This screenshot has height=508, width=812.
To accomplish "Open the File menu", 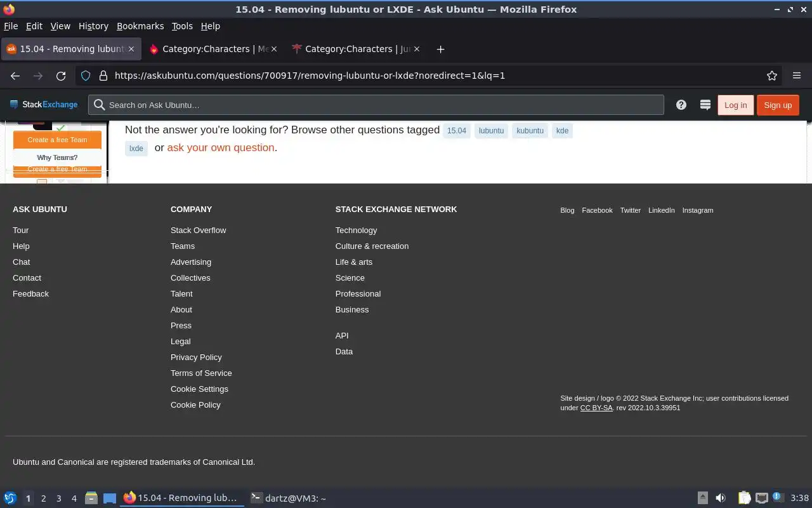I will [11, 26].
